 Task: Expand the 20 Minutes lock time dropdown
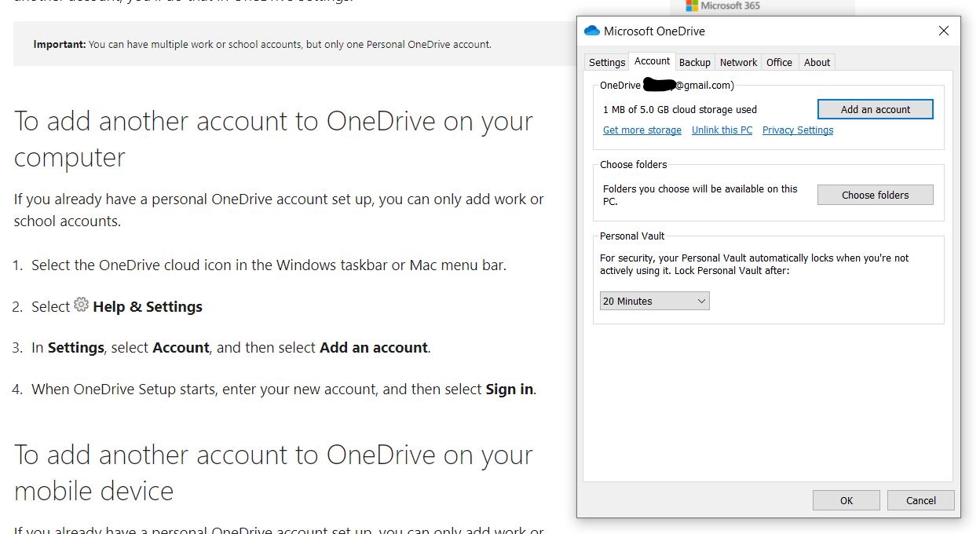click(655, 301)
